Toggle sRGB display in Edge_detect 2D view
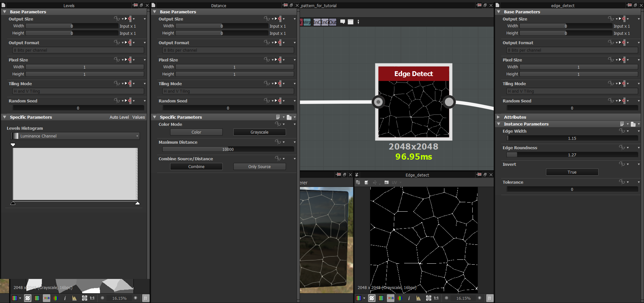644x303 pixels. coord(390,298)
